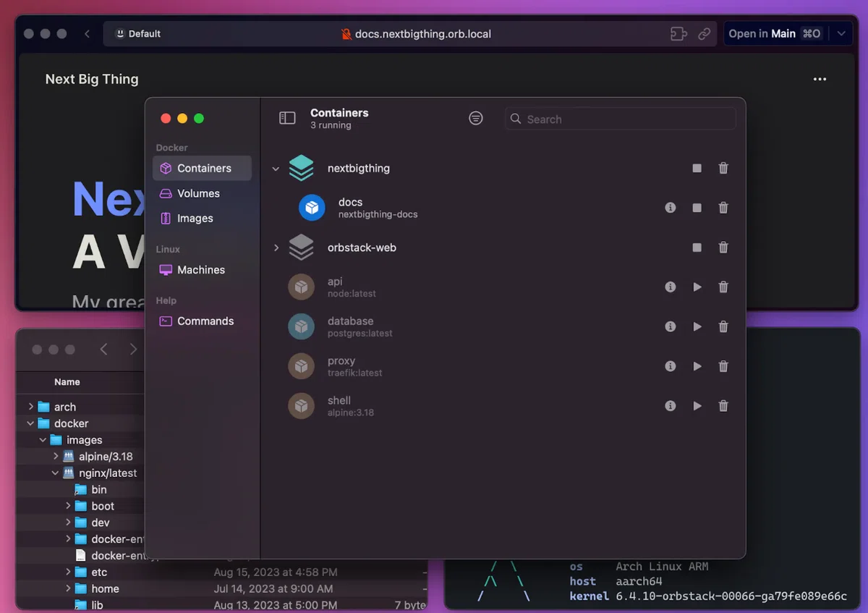Viewport: 868px width, 613px height.
Task: Click the Open in Main button
Action: [x=775, y=33]
